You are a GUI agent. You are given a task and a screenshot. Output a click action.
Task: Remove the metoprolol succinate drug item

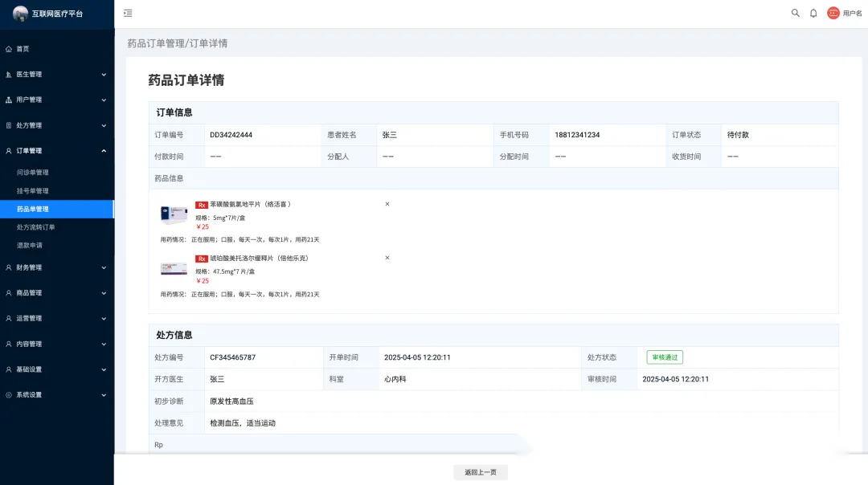[387, 258]
